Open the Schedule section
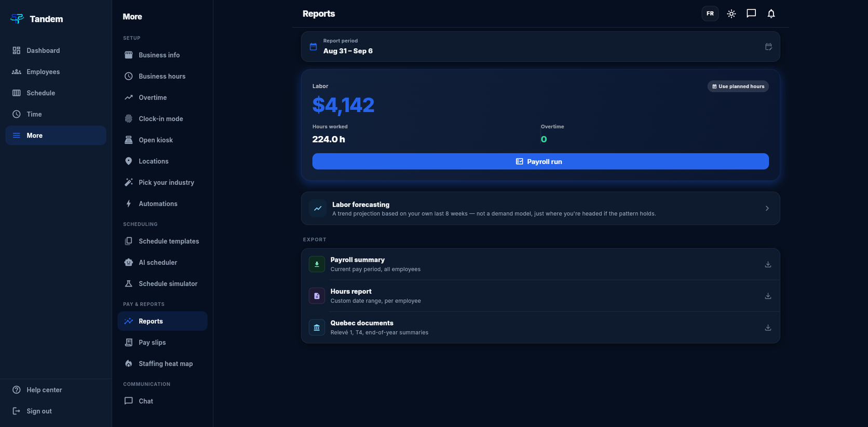This screenshot has width=868, height=427. [x=56, y=93]
